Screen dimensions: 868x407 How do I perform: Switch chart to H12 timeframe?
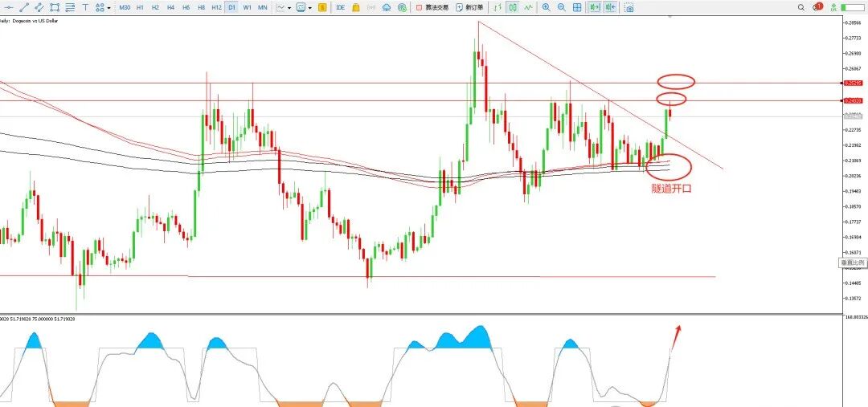(216, 8)
